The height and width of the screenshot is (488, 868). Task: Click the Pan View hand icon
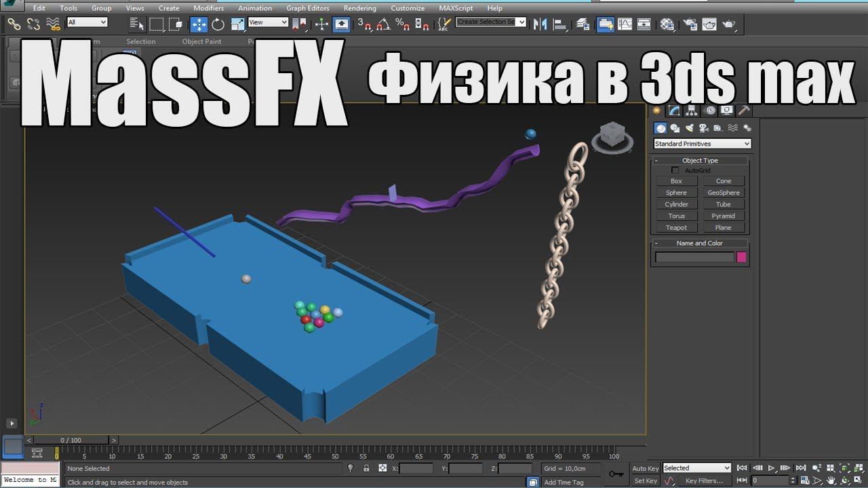coord(831,481)
